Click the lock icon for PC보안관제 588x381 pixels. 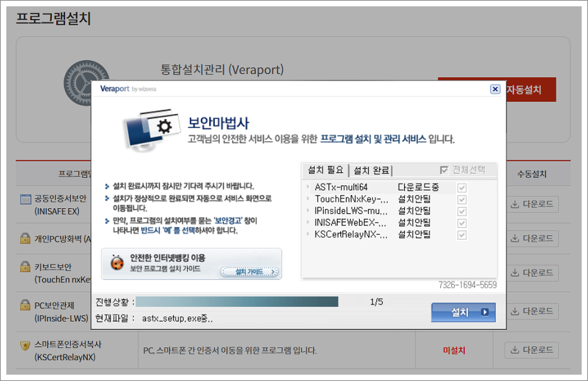[25, 305]
